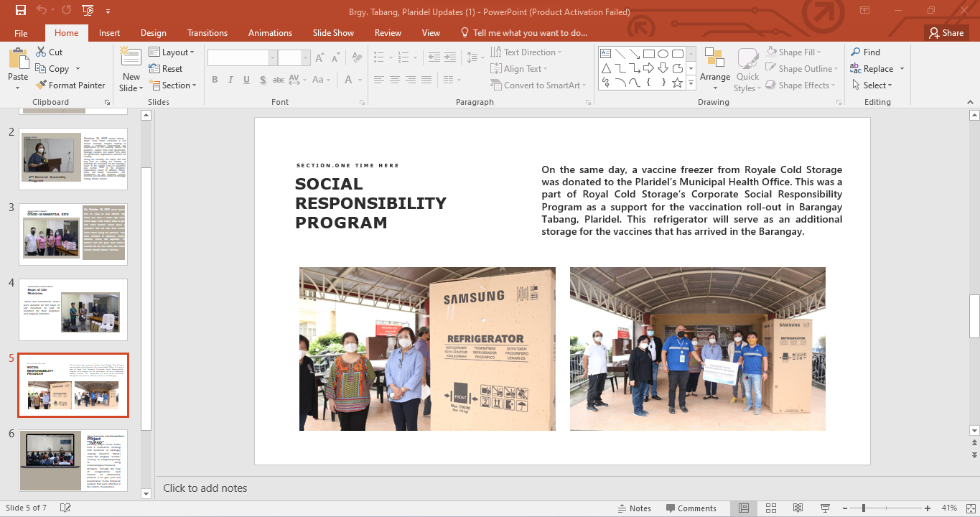Click the zoom slider handle
Viewport: 980px width, 517px height.
(864, 508)
